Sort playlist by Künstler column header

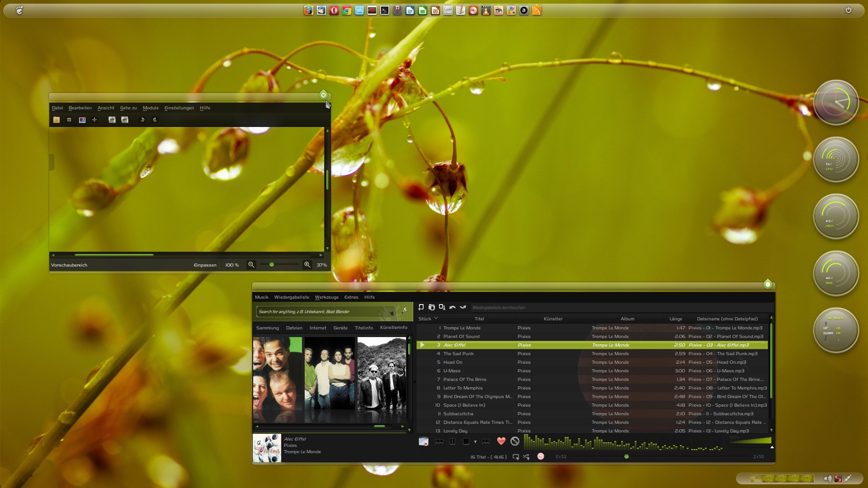pos(553,319)
